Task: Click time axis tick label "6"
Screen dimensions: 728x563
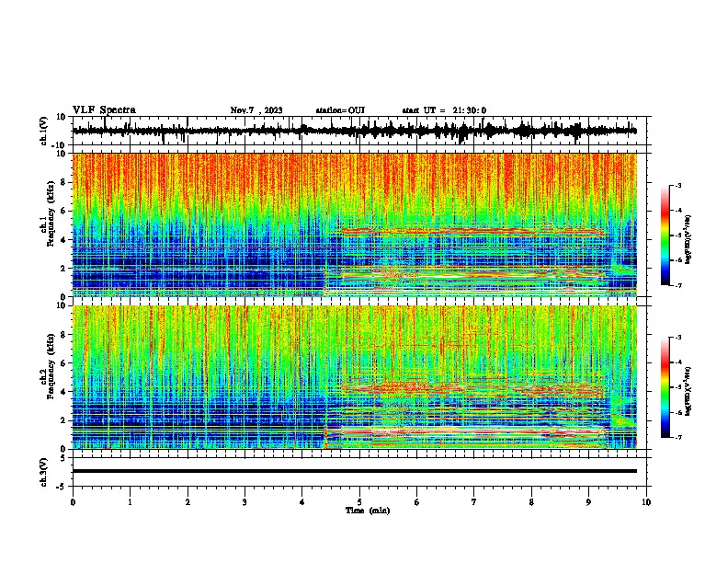Action: (417, 502)
